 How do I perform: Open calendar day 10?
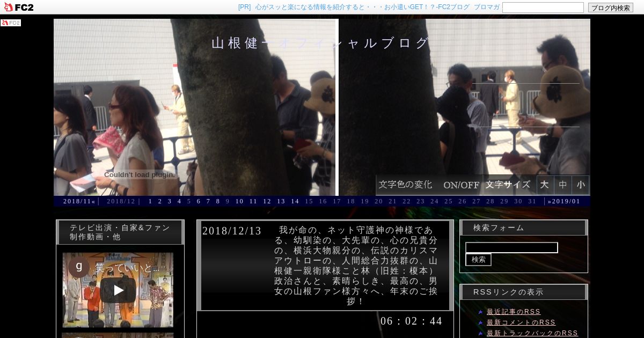click(239, 201)
